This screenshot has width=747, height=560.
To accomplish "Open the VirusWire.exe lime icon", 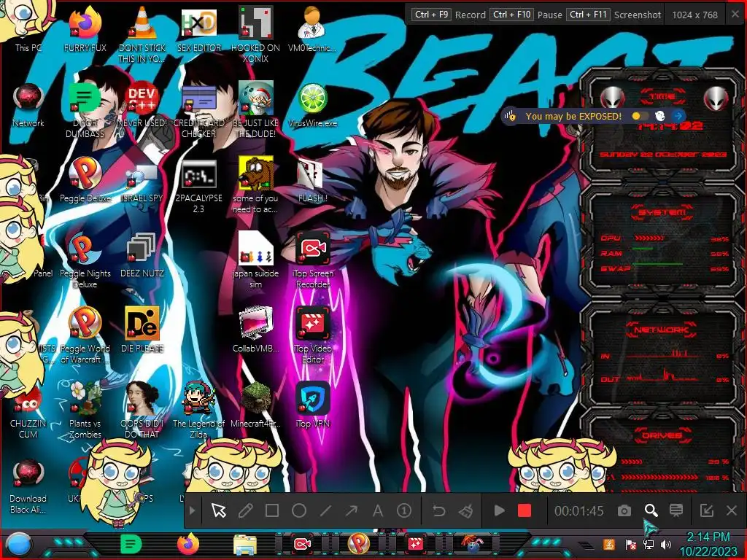I will [x=312, y=98].
